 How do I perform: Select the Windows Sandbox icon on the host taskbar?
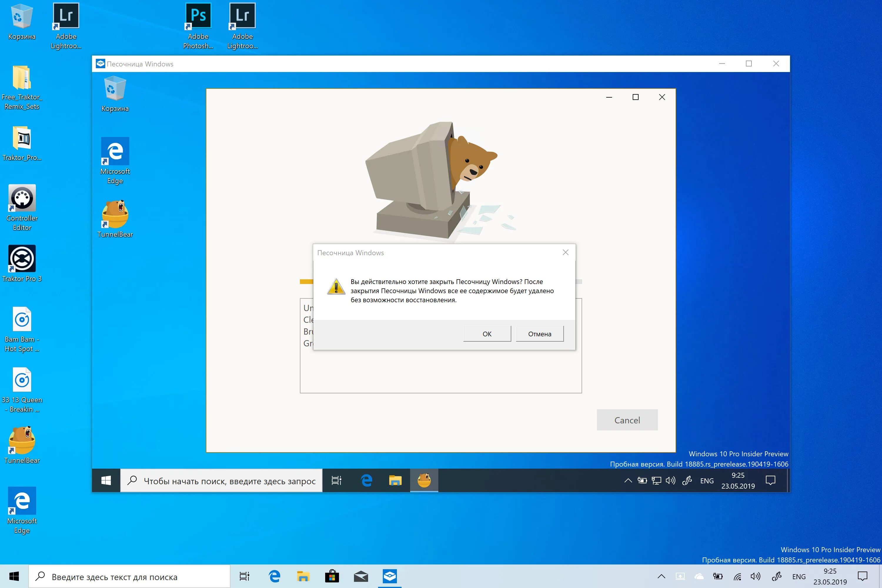click(390, 576)
